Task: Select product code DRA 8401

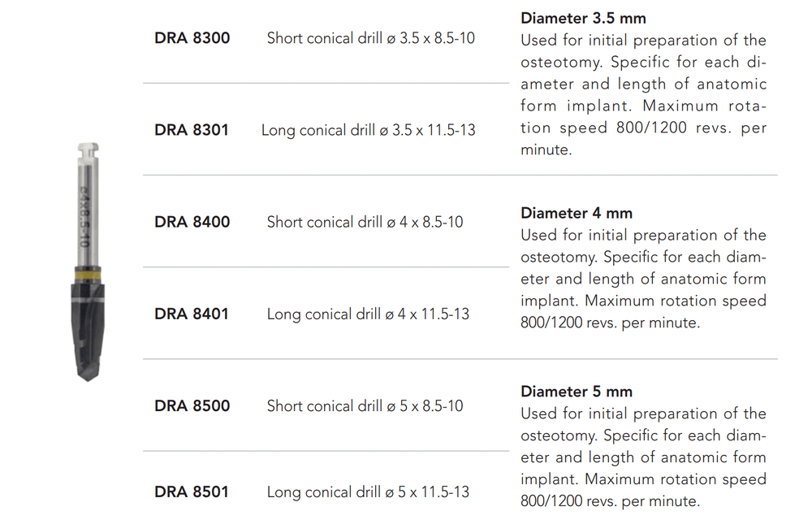Action: click(192, 314)
